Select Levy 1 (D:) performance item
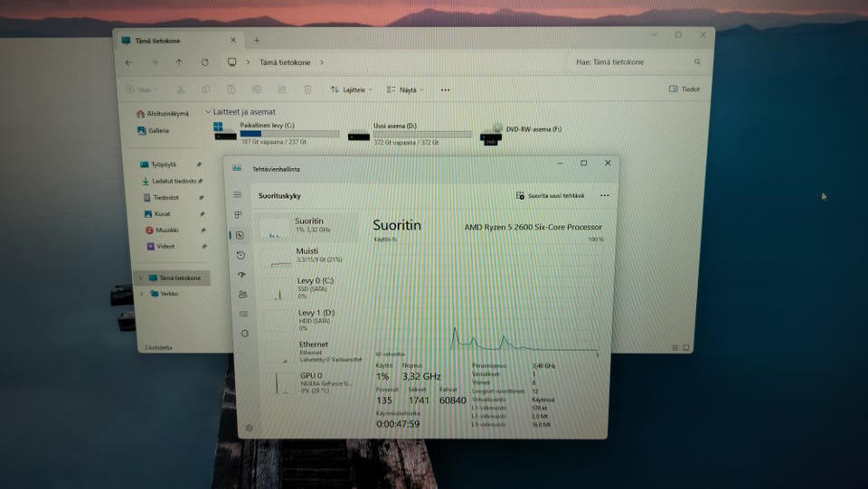This screenshot has height=489, width=868. 312,320
